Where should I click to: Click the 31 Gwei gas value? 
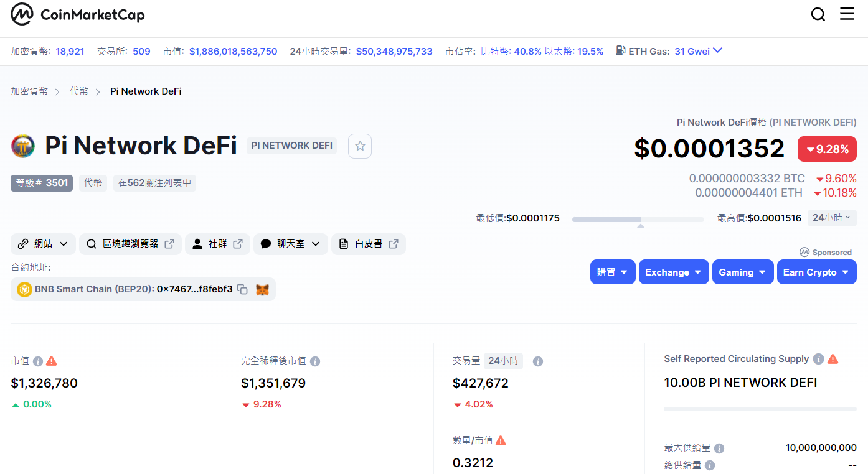[692, 52]
